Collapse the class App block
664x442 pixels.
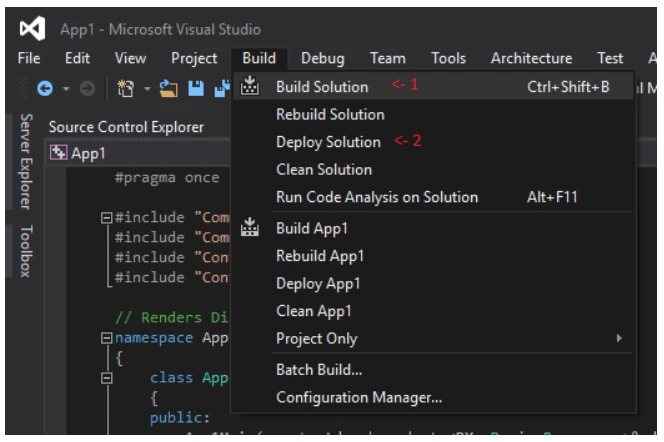click(106, 378)
